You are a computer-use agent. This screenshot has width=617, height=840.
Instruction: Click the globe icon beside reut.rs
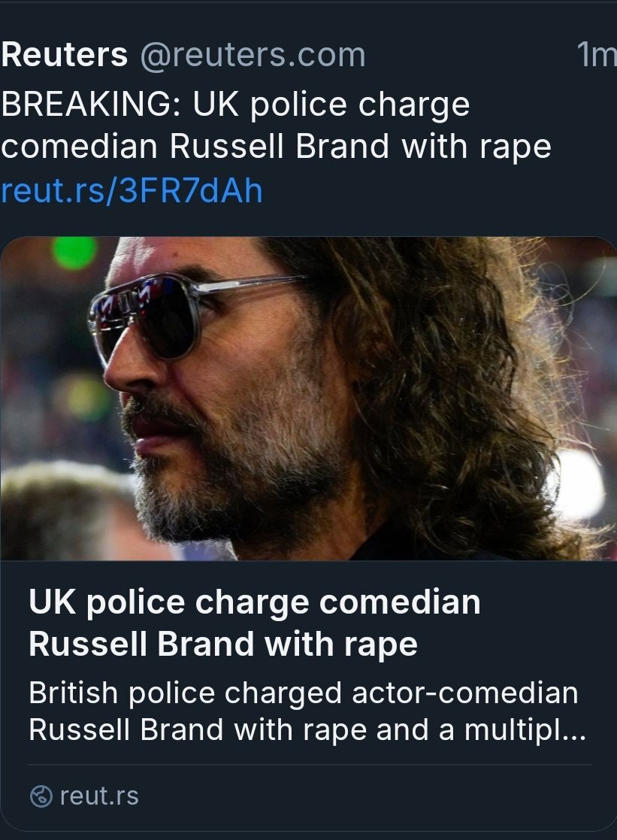pos(40,796)
